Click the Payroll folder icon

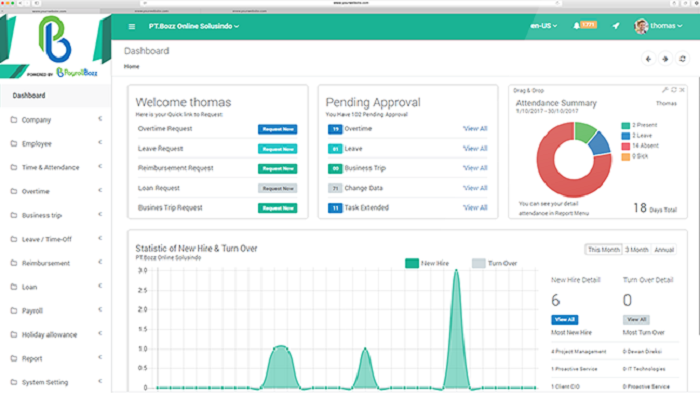14,310
